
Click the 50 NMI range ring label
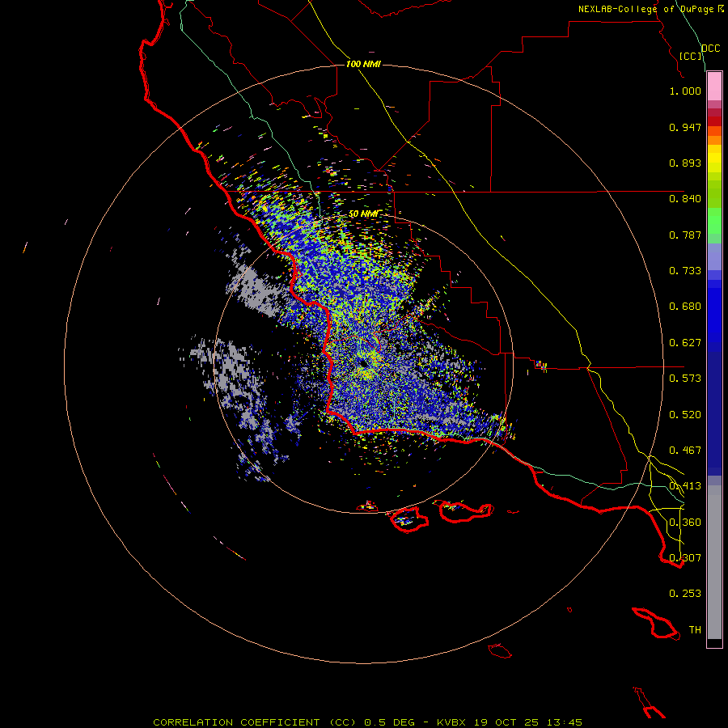pos(363,214)
